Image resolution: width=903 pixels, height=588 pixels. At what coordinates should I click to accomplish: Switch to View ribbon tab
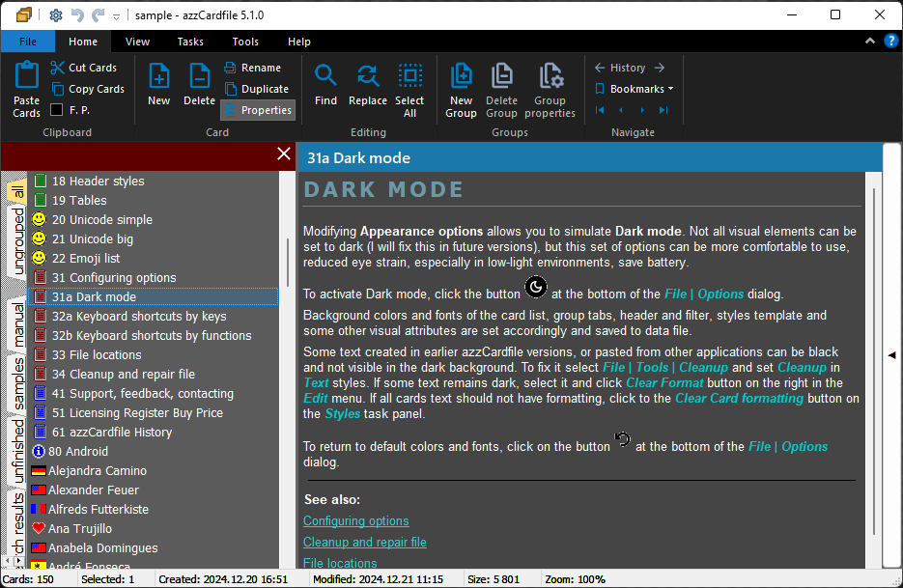tap(138, 42)
